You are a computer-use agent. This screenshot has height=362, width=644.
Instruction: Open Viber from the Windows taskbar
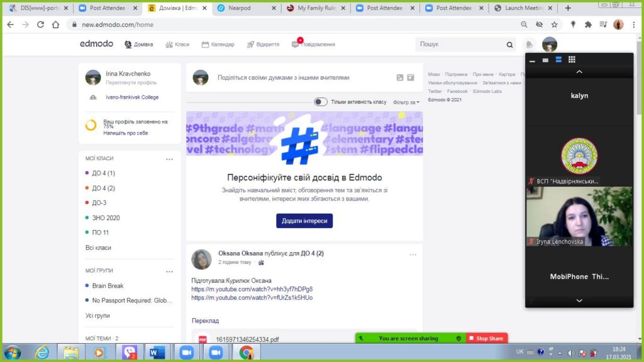[130, 353]
